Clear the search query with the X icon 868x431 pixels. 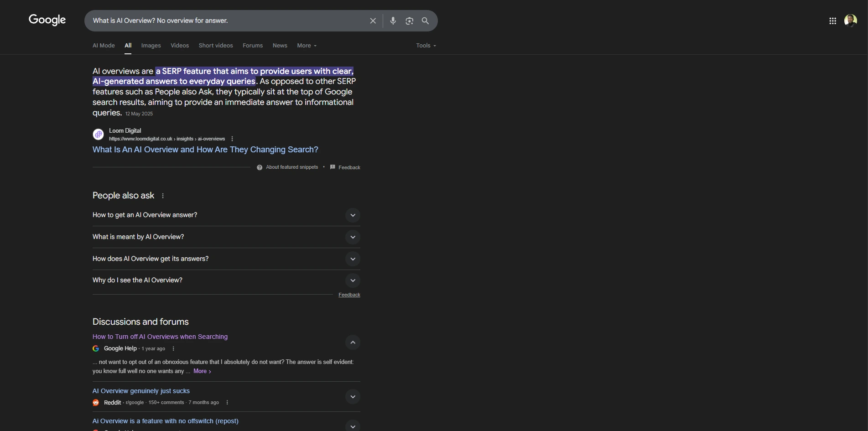click(373, 21)
